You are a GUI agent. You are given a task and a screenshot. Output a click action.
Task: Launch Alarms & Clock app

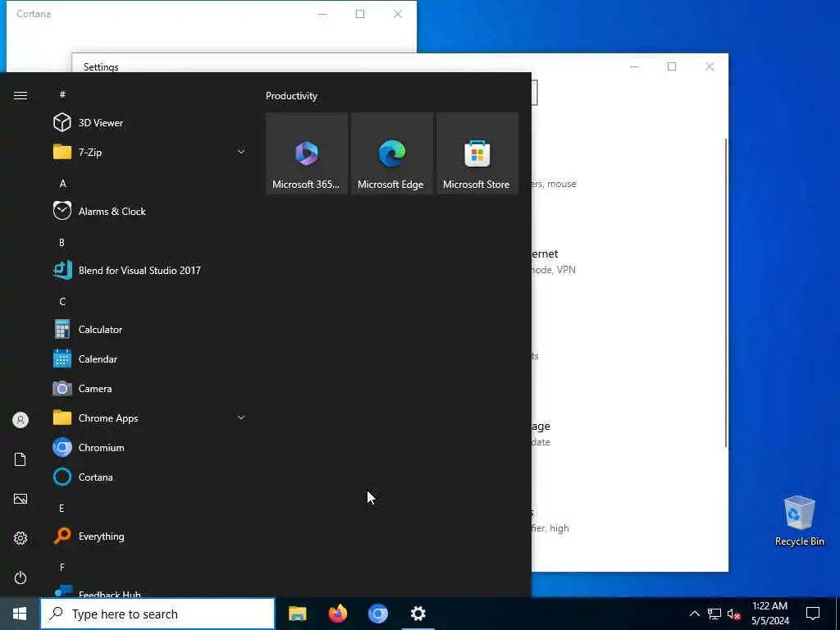(150, 211)
